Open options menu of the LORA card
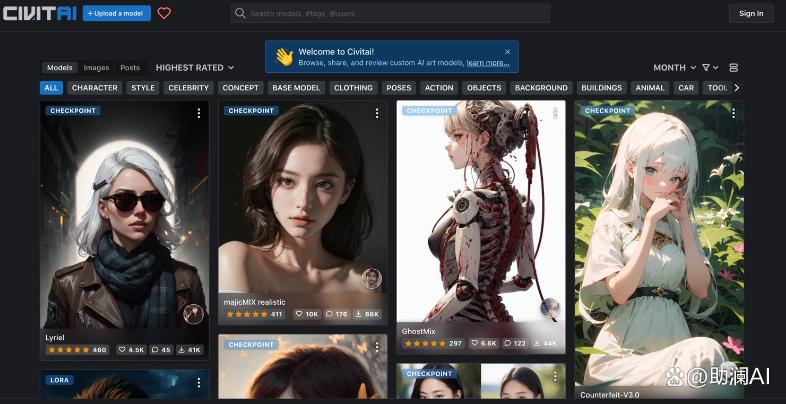Image resolution: width=786 pixels, height=404 pixels. point(199,383)
